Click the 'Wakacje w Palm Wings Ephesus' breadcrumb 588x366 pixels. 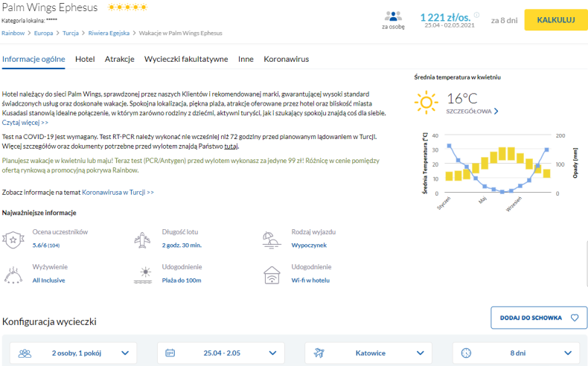tap(180, 33)
